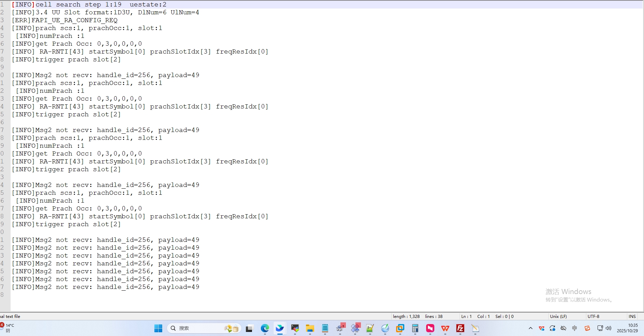Toggle INS insert mode in status bar

coord(632,317)
